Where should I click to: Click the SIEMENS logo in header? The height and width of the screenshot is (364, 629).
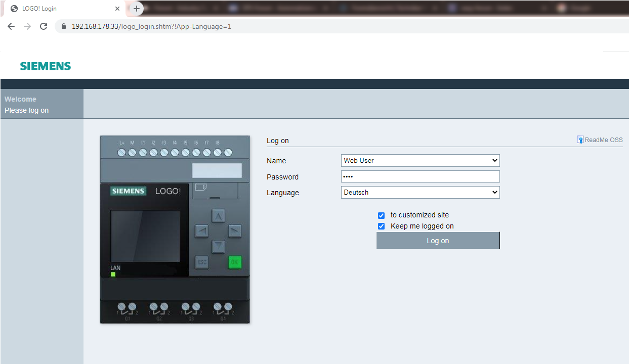click(46, 66)
